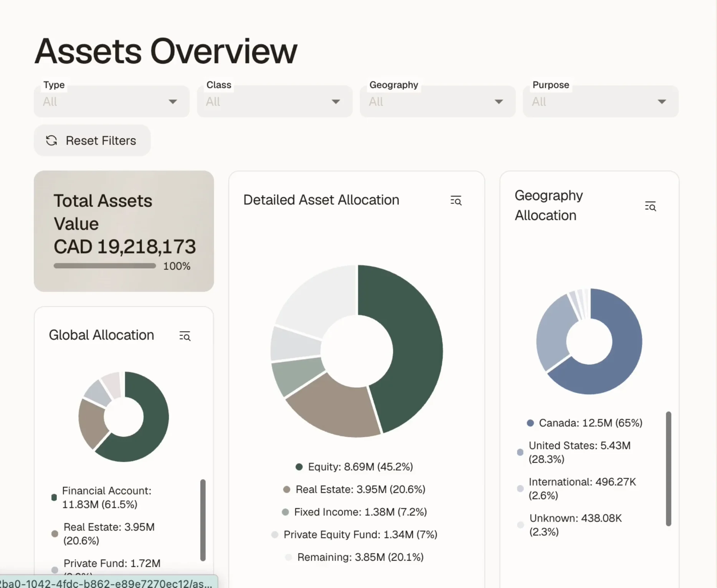Toggle Fixed Income legend dot
This screenshot has width=717, height=588.
click(285, 512)
